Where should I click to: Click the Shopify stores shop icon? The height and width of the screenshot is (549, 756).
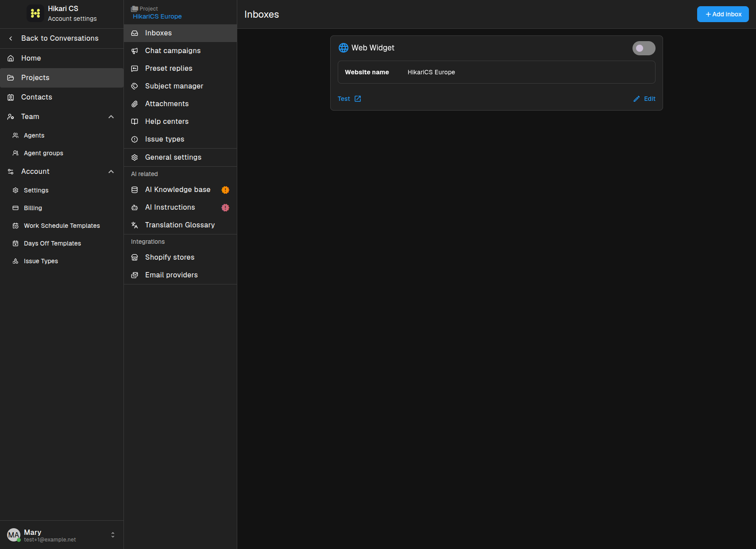[x=135, y=257]
